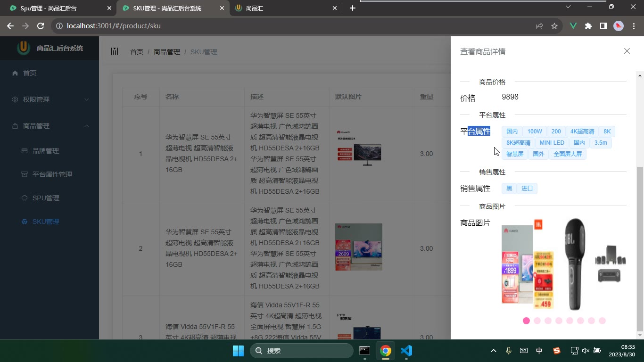Click the share page icon
The width and height of the screenshot is (644, 362).
[x=539, y=26]
